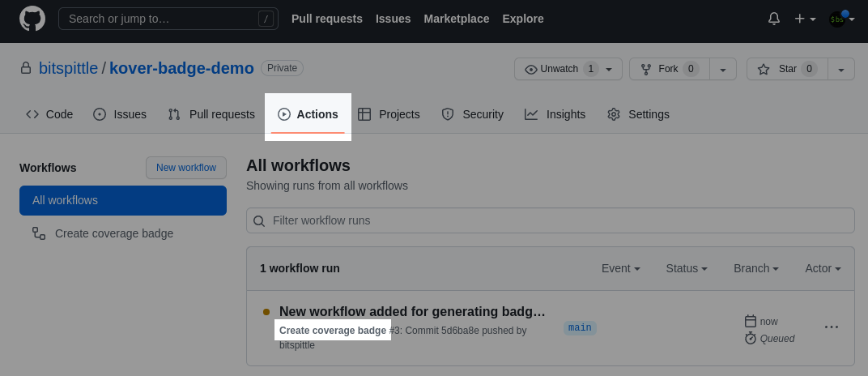
Task: Click the Showing runs from all workflows text
Action: pyautogui.click(x=327, y=186)
